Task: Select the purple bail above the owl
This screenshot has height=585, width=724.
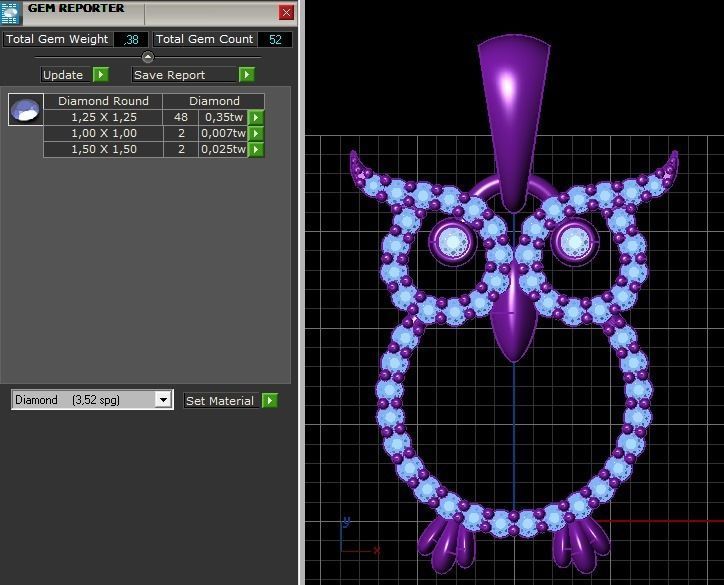Action: pos(513,122)
